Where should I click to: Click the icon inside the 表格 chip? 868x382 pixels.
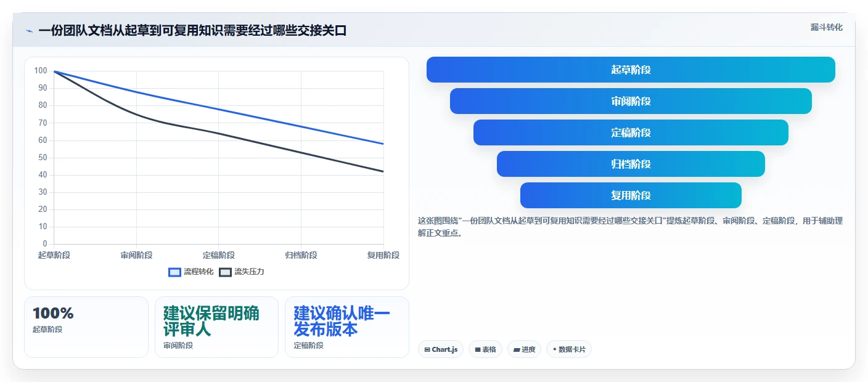478,350
